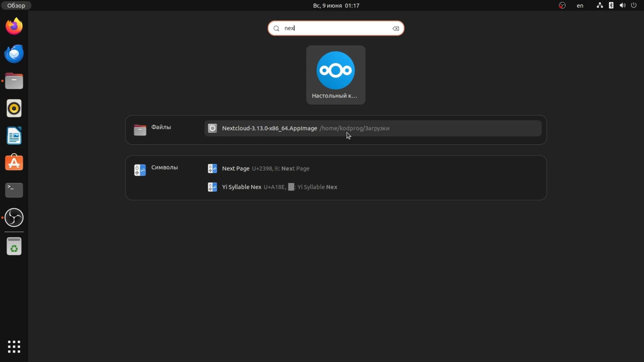Open Firefox from the dock
The height and width of the screenshot is (362, 644).
[14, 26]
